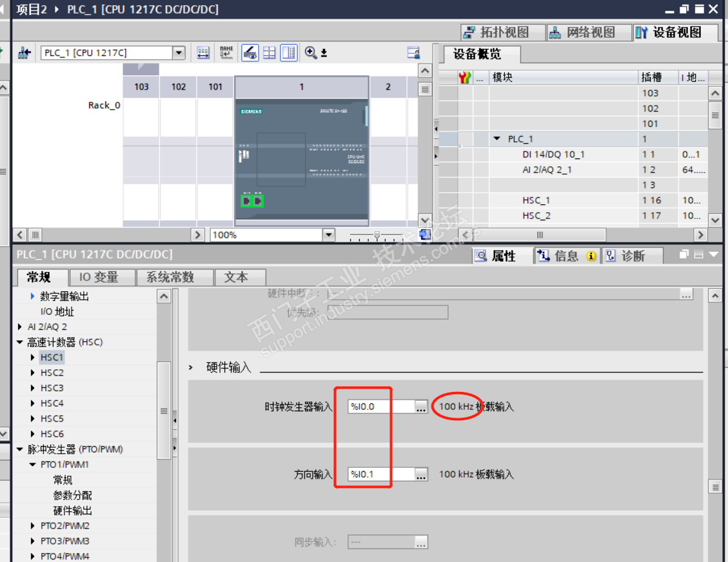Open the 100% zoom level dropdown
Screen dimensions: 728x562
coord(329,235)
